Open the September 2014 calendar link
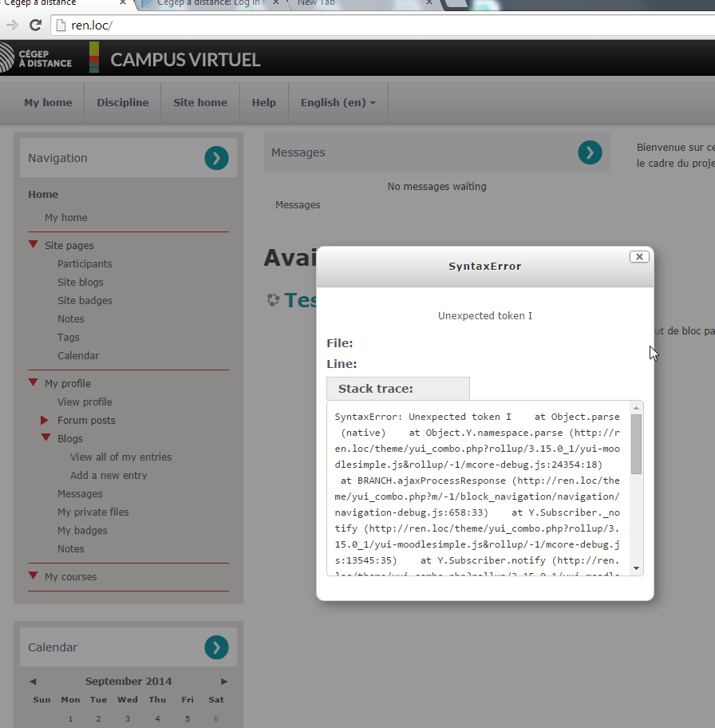This screenshot has height=728, width=715. pos(128,682)
